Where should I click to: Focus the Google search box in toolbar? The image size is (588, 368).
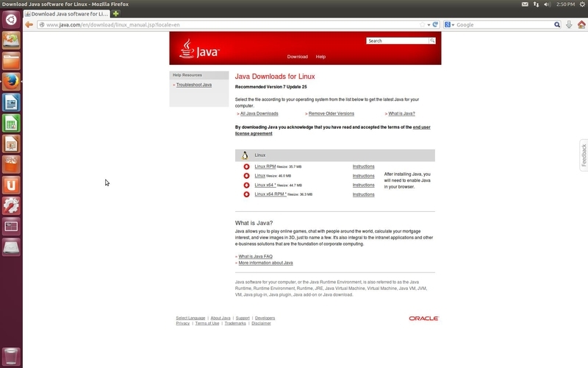[504, 25]
